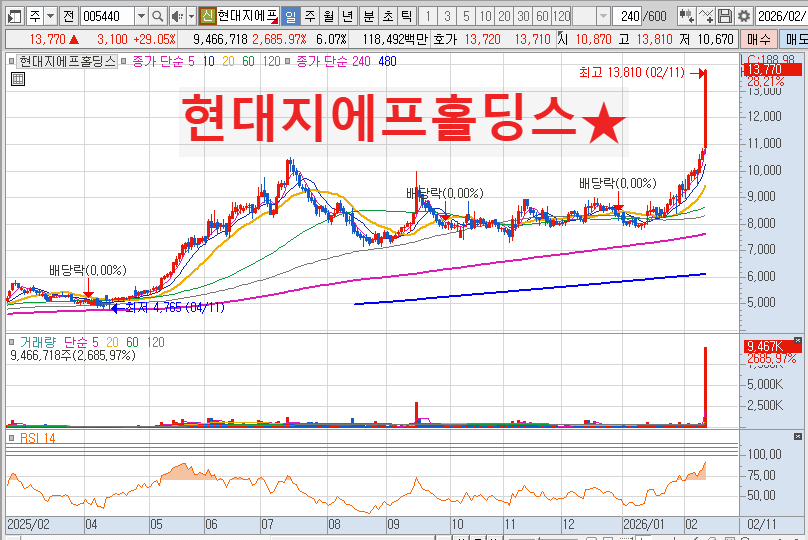Click the data table grid icon on the chart
Image resolution: width=808 pixels, height=540 pixels.
point(18,79)
